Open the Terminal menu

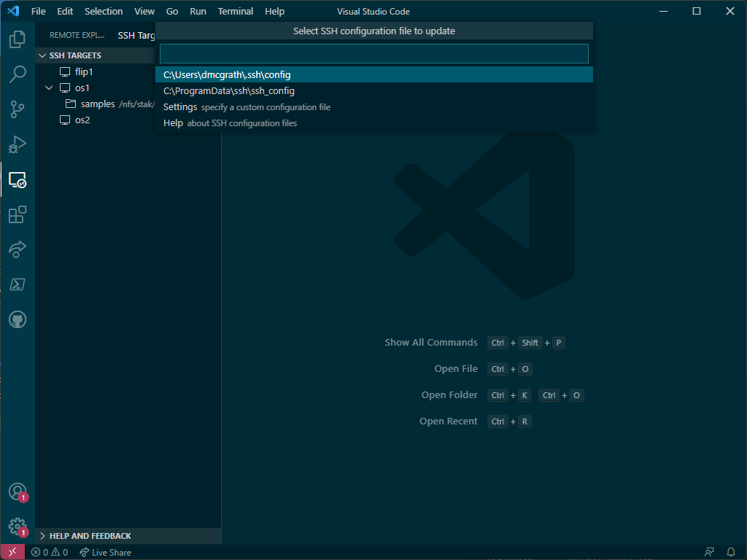(236, 11)
